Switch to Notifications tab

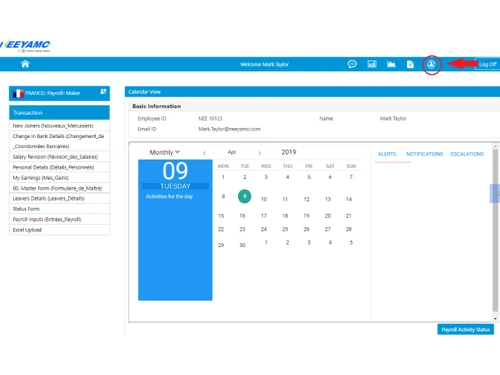coord(424,154)
